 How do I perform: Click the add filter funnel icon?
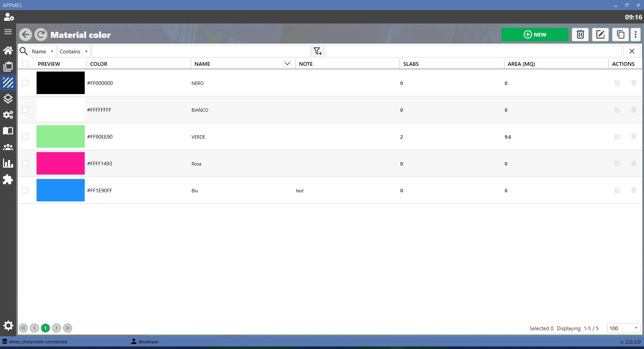pyautogui.click(x=318, y=51)
